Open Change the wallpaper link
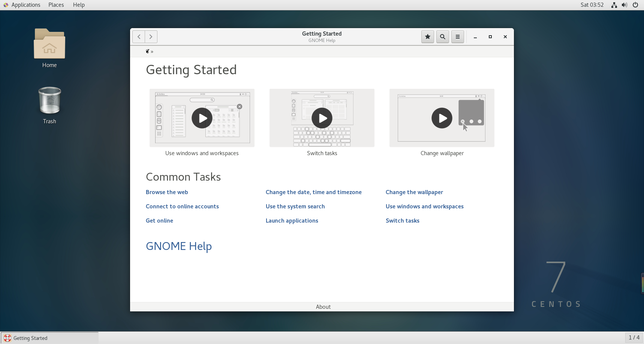This screenshot has height=344, width=644. point(414,192)
